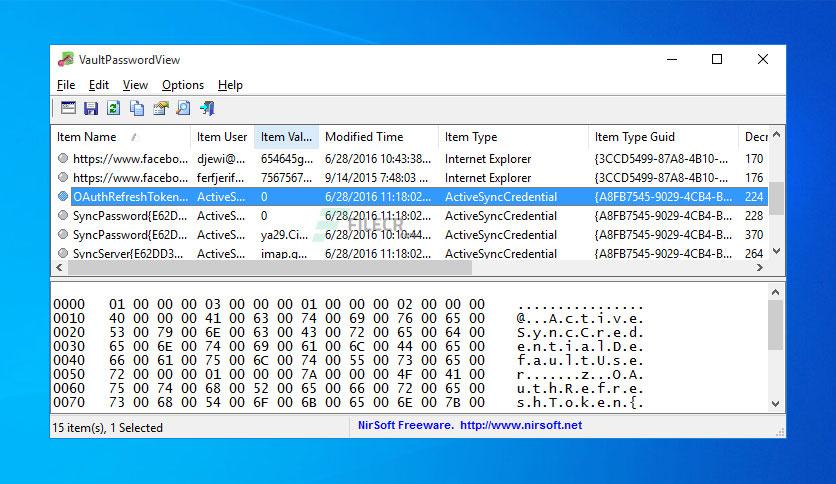Click the row icon of the SyncServer entry

tap(63, 253)
